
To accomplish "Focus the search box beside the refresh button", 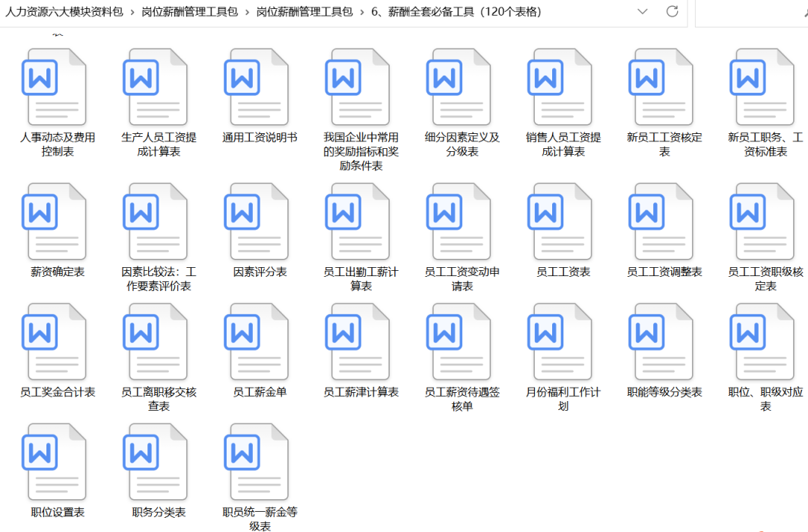I will (x=751, y=12).
